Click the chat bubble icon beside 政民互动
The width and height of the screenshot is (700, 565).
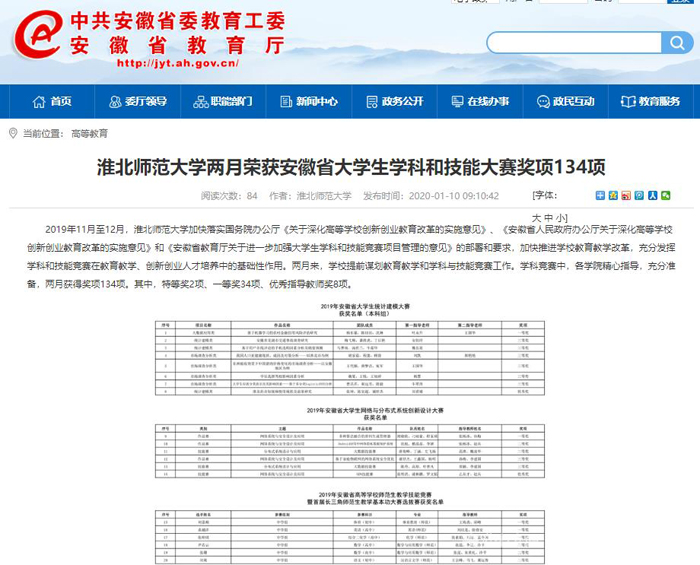pyautogui.click(x=543, y=102)
